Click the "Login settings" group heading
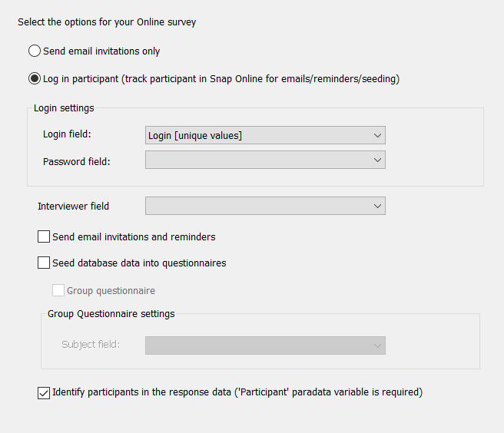Viewport: 504px width, 433px height. tap(64, 108)
